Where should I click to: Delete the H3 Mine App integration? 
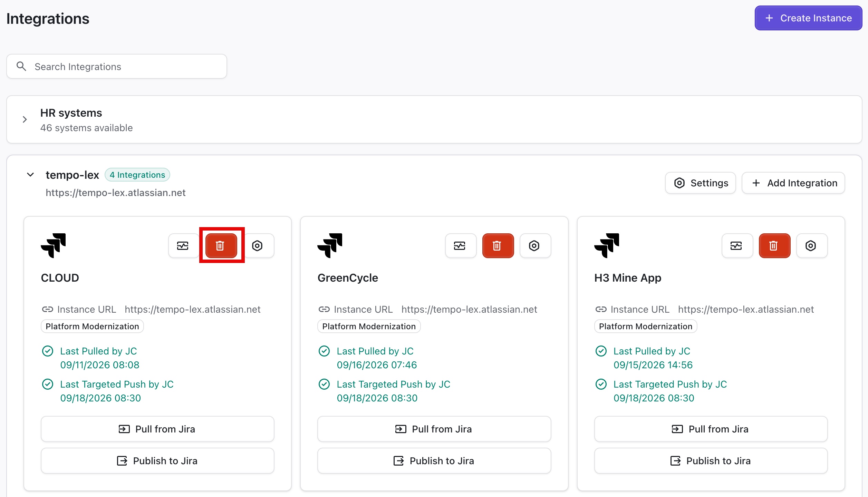point(774,246)
